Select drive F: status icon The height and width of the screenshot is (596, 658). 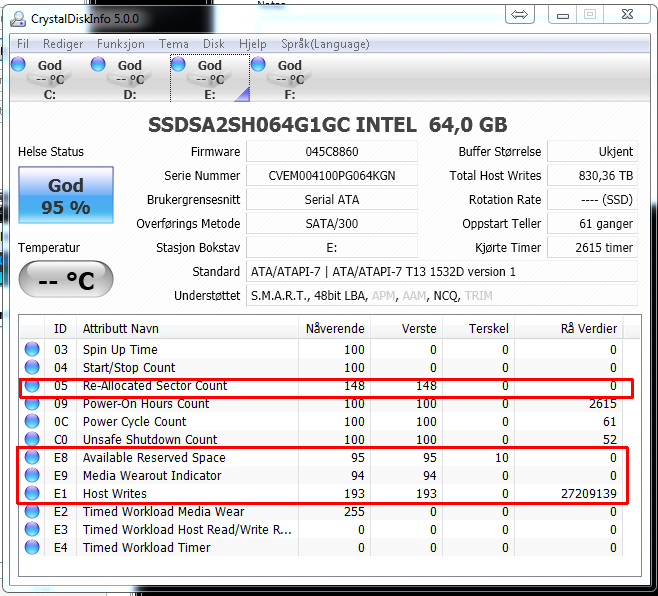point(258,64)
